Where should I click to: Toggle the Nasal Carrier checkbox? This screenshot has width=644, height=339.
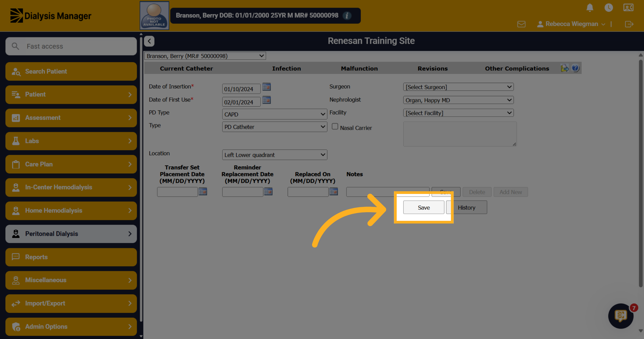[335, 127]
